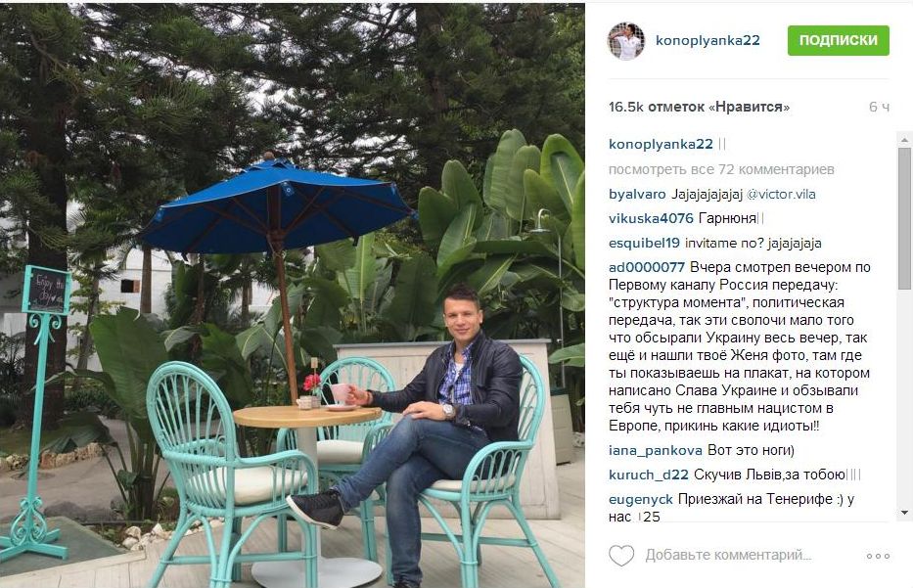Open the 16.5k likes list
913x588 pixels.
[699, 107]
